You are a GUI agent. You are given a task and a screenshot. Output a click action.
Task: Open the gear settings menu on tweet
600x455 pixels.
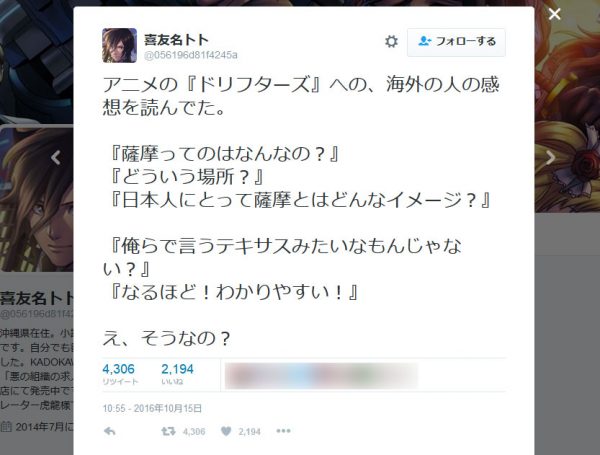point(391,41)
